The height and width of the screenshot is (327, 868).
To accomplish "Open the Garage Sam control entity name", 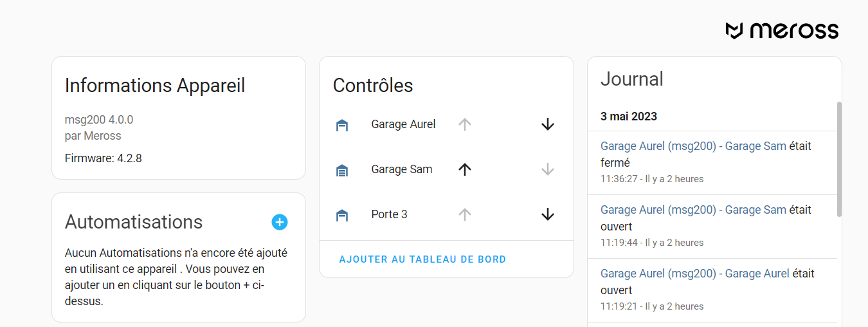I will pyautogui.click(x=401, y=169).
